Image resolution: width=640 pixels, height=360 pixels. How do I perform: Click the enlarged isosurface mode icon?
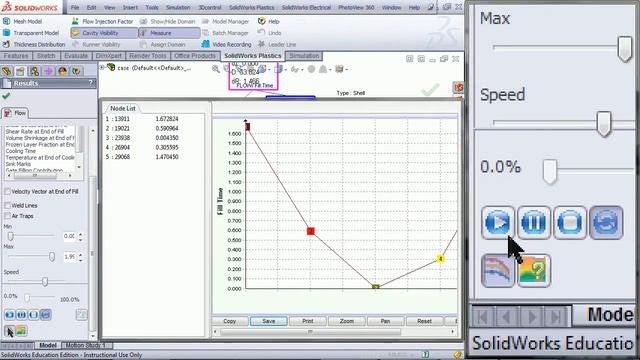(x=498, y=270)
